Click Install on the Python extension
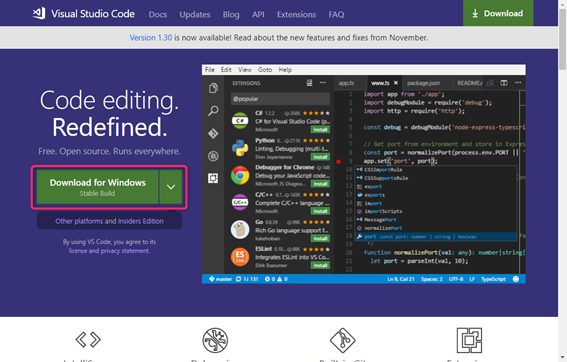The height and width of the screenshot is (362, 567). point(320,157)
